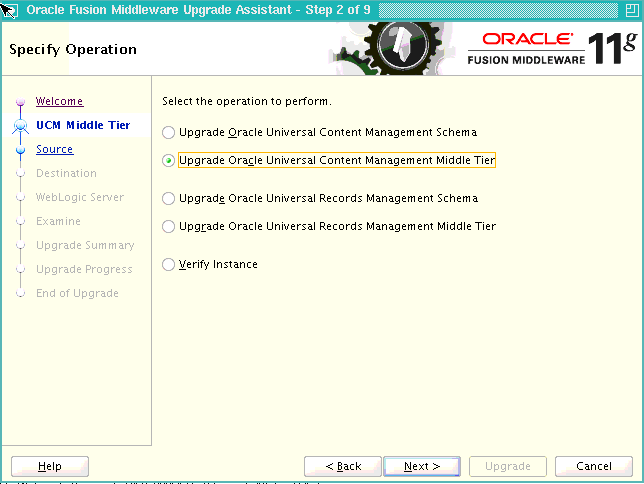Click the UCM Middle Tier step

[83, 125]
